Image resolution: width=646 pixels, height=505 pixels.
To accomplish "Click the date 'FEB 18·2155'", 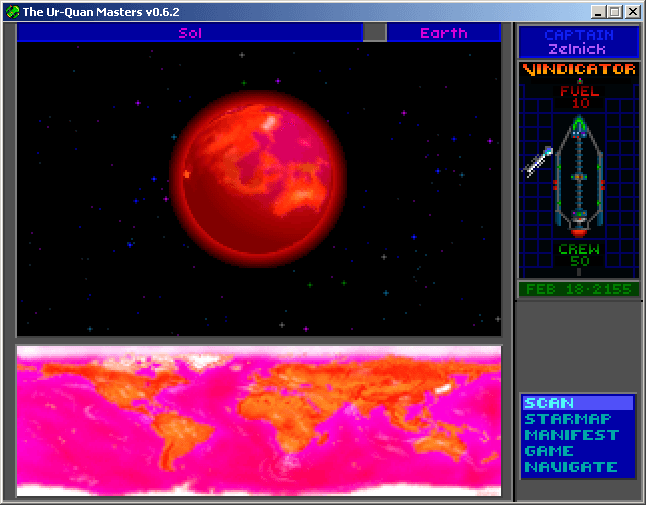I will (578, 289).
